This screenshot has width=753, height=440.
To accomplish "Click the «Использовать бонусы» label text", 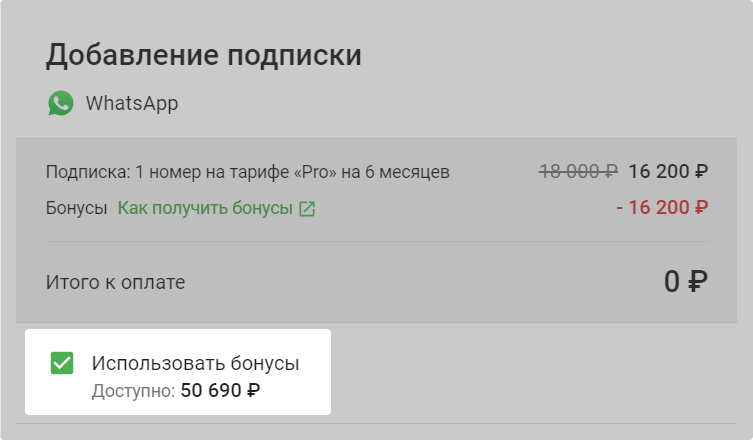I will pyautogui.click(x=195, y=363).
